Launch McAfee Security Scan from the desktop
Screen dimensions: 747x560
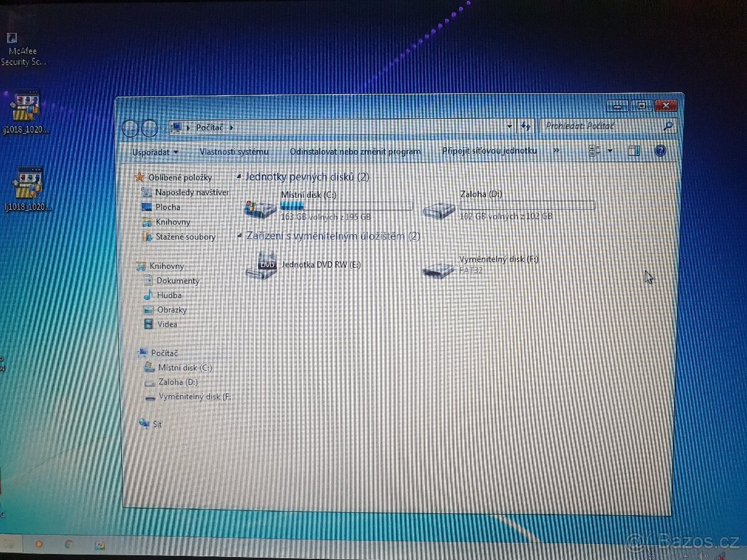[x=12, y=39]
